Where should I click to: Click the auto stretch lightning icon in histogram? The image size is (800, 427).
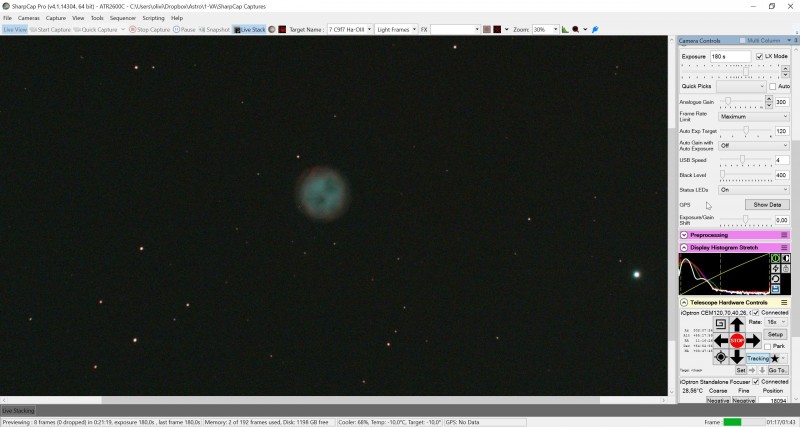(x=775, y=268)
